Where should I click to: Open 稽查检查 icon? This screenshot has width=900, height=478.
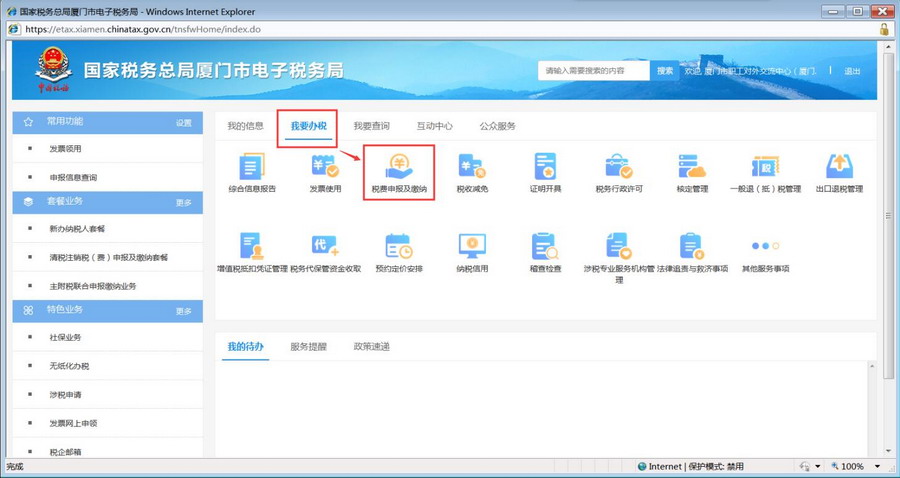545,246
